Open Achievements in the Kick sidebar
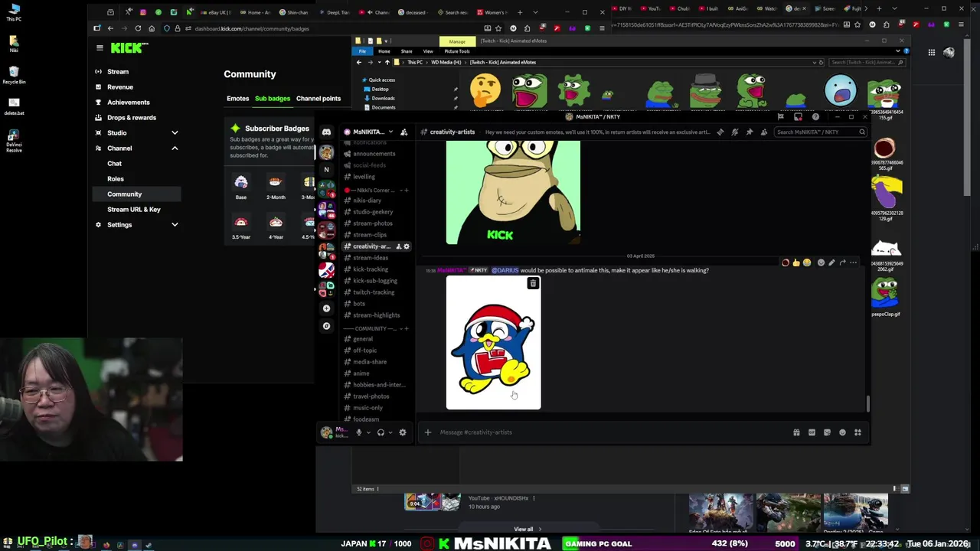The image size is (980, 551). [x=129, y=102]
